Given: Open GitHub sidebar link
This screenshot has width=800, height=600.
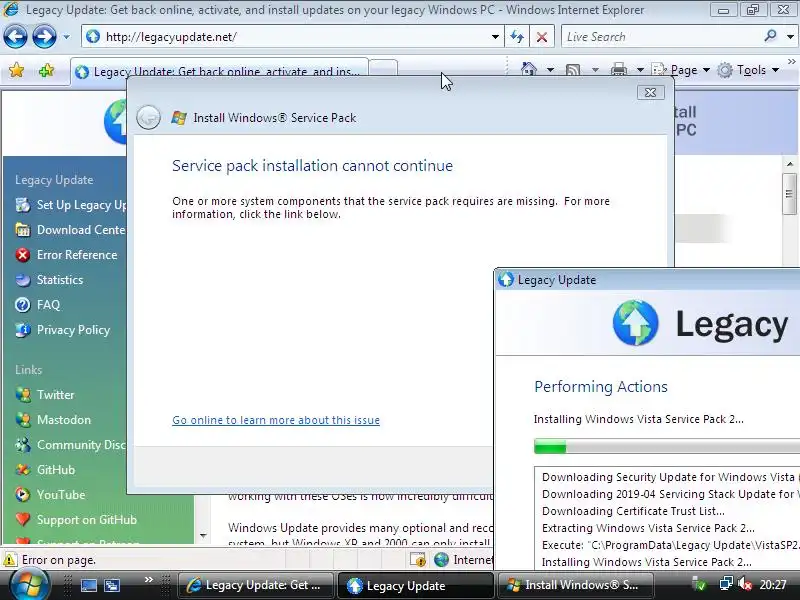Looking at the screenshot, I should [45, 469].
